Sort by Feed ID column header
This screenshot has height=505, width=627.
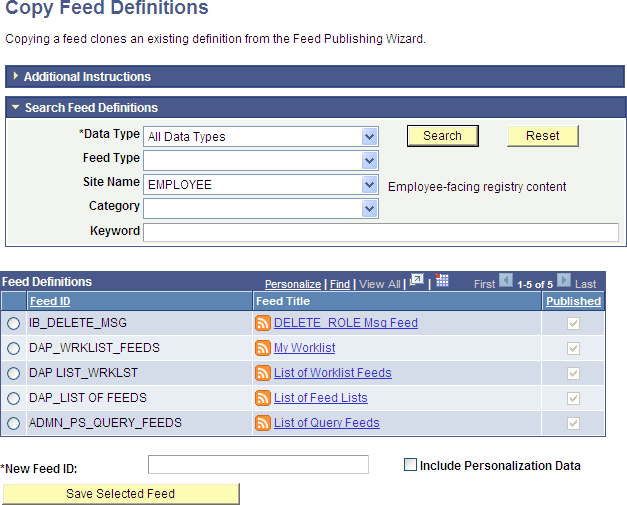50,301
